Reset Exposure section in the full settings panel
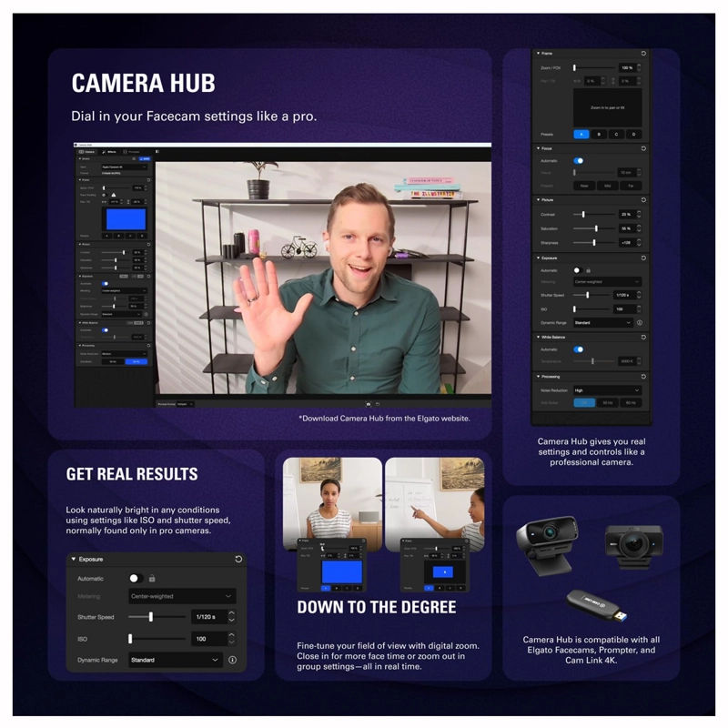The image size is (728, 728). 643,258
